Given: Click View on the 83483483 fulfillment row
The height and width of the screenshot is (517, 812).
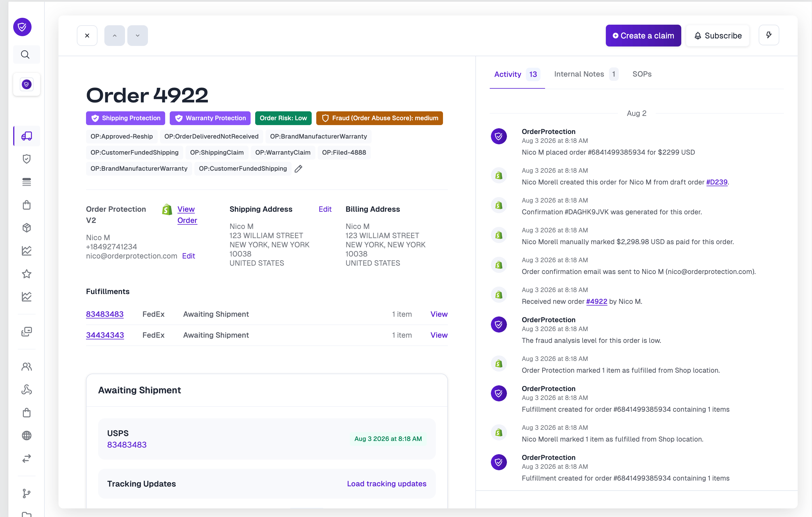Looking at the screenshot, I should (439, 314).
